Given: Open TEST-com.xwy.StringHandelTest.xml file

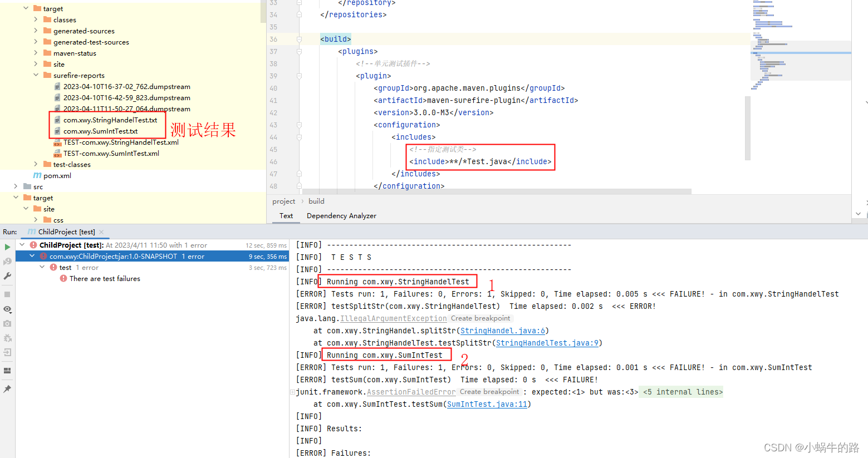Looking at the screenshot, I should pyautogui.click(x=121, y=142).
